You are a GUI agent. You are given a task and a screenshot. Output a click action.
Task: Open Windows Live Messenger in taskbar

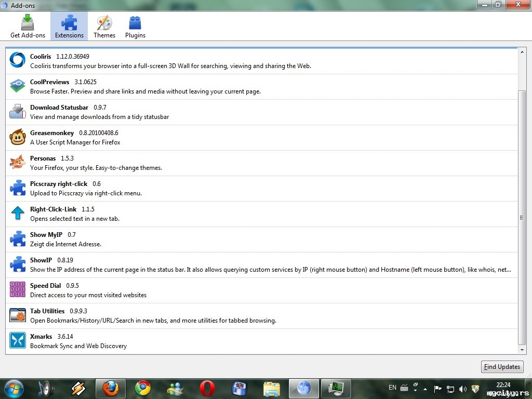(175, 389)
